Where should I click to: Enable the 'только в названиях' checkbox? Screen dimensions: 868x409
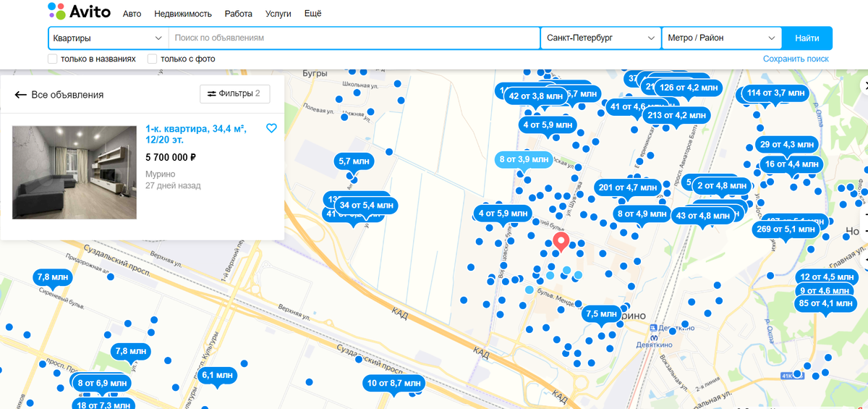pos(53,59)
